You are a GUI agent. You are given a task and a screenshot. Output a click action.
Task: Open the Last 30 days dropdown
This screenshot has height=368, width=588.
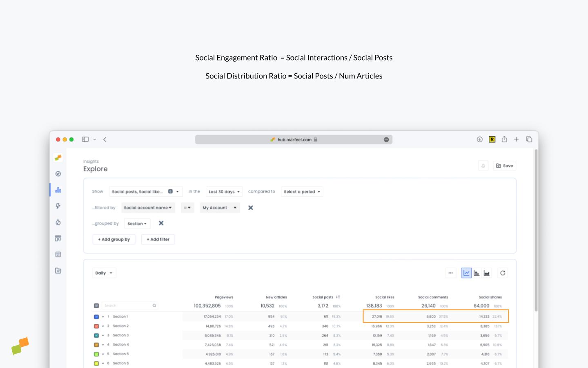[224, 191]
